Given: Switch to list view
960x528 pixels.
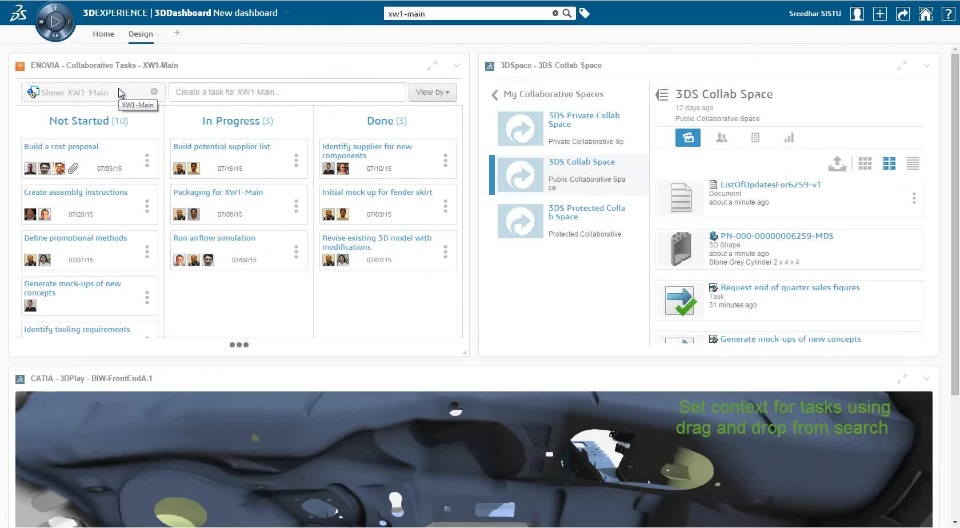Looking at the screenshot, I should 913,164.
